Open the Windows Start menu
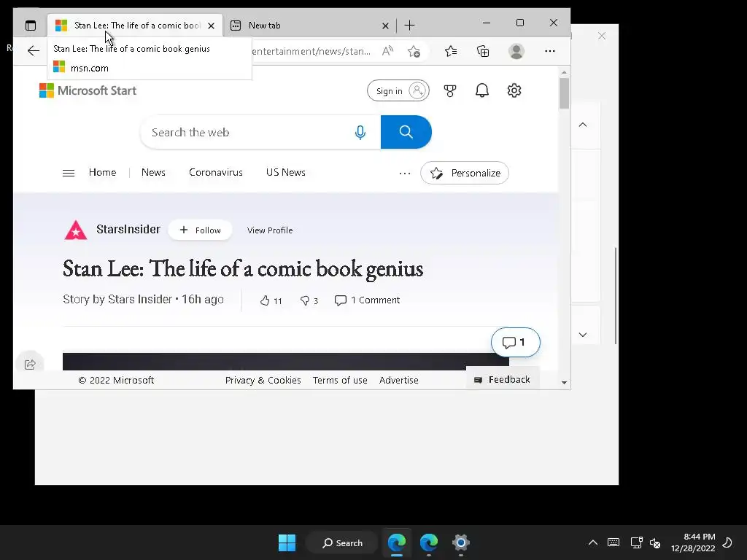 pyautogui.click(x=287, y=542)
